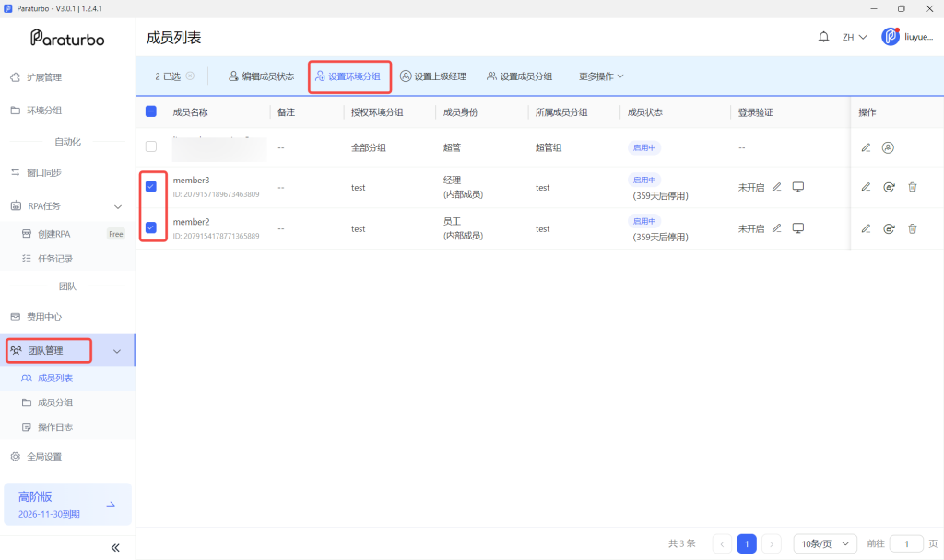The width and height of the screenshot is (944, 560).
Task: Open the 10条/页 page size dropdown
Action: pos(825,543)
